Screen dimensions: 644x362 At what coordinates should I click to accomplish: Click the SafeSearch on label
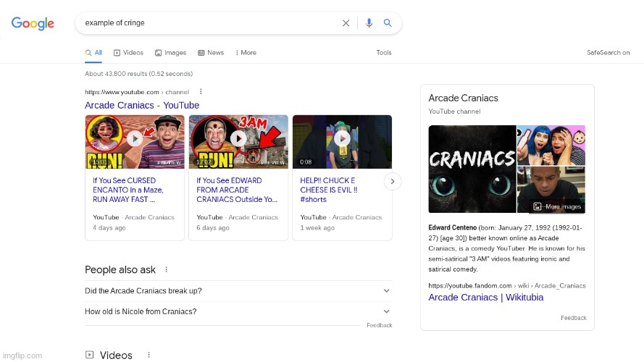click(608, 53)
